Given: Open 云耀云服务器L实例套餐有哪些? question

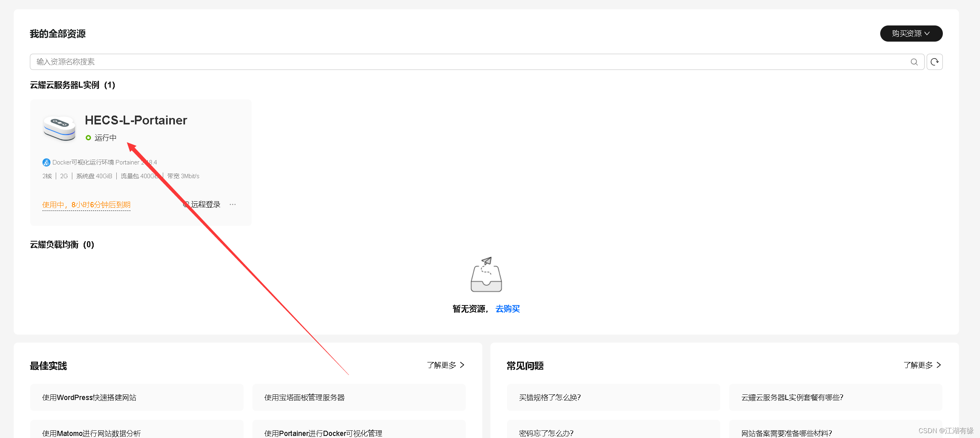Looking at the screenshot, I should pyautogui.click(x=836, y=398).
